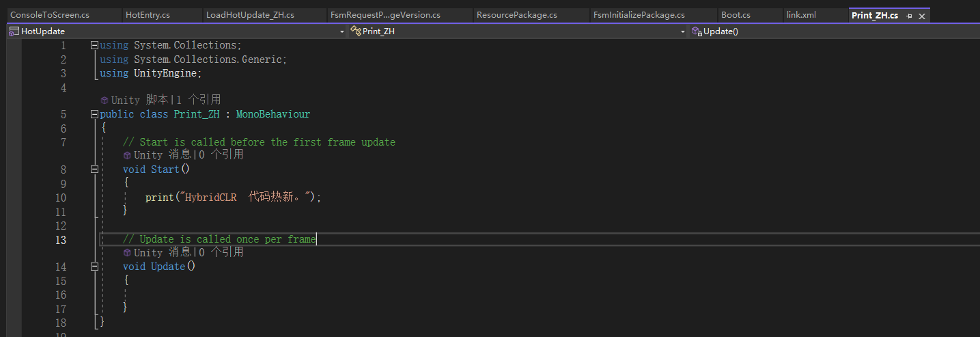Screen dimensions: 980x337
Task: Open the HotUpdate project dropdown arrow
Action: (341, 31)
